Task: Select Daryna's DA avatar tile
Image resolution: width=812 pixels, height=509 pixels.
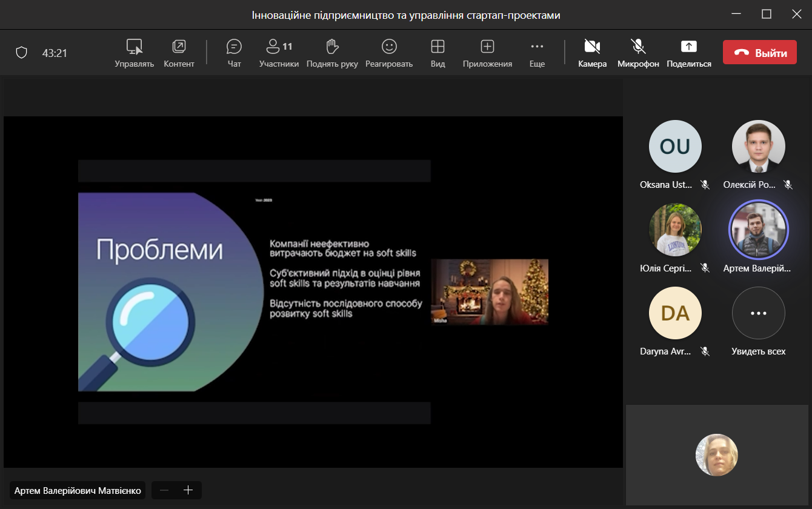Action: click(x=674, y=313)
